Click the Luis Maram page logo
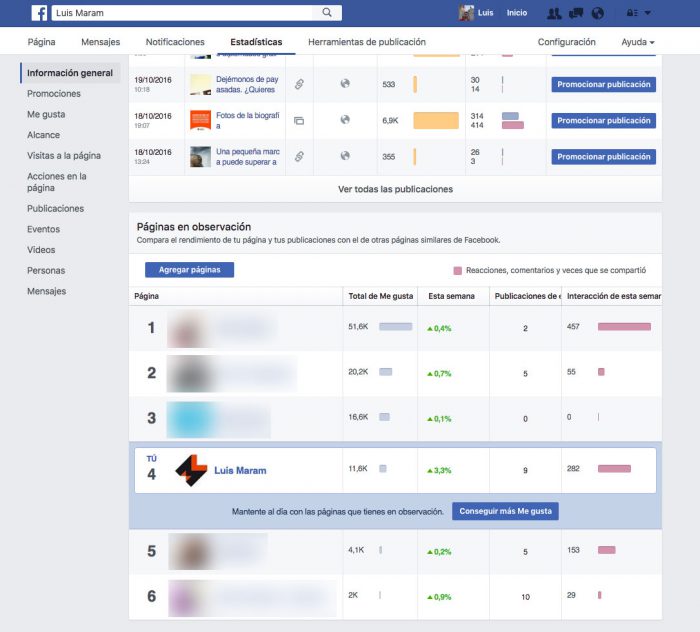 [191, 470]
